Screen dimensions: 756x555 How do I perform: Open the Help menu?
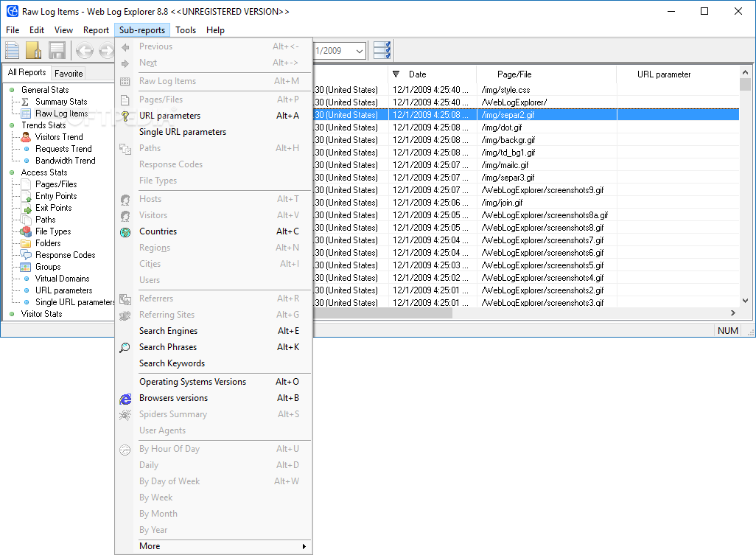(x=215, y=30)
